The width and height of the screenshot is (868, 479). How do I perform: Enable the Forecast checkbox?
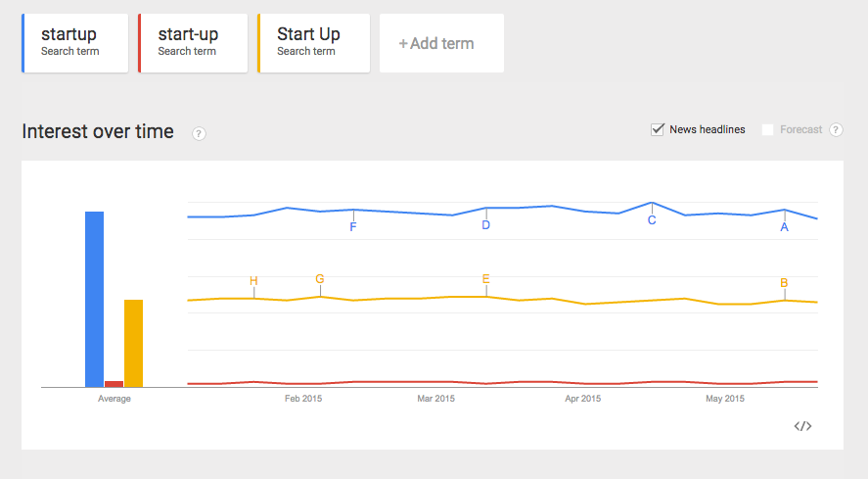tap(768, 129)
